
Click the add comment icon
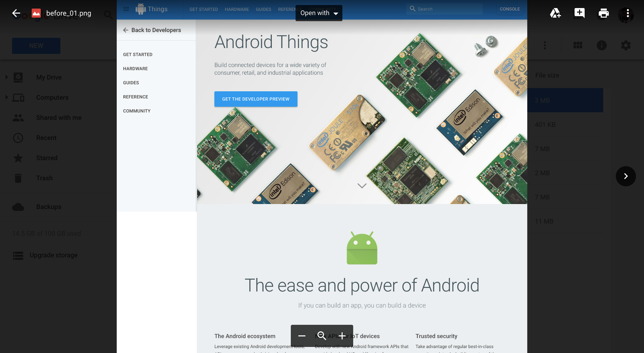pyautogui.click(x=579, y=13)
